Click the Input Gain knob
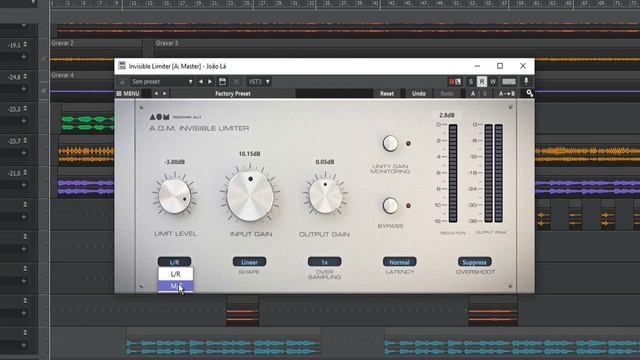Screen dimensions: 640x360 coord(250,195)
